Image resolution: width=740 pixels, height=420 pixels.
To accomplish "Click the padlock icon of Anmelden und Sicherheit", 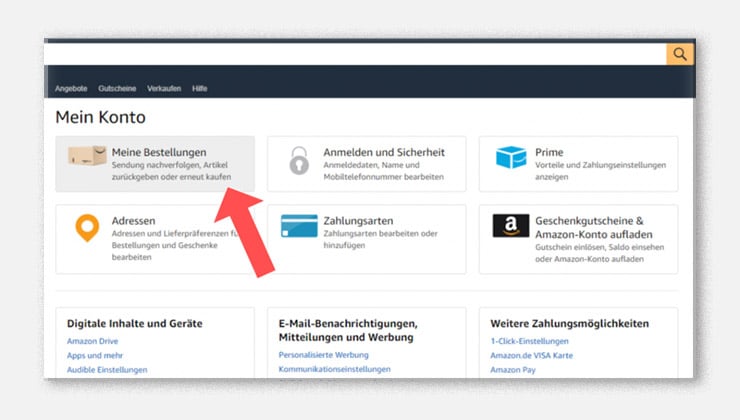I will coord(299,160).
